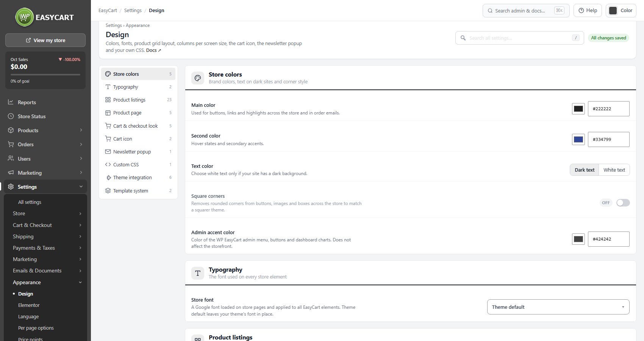Click the Help question mark icon
The image size is (644, 341).
click(581, 11)
